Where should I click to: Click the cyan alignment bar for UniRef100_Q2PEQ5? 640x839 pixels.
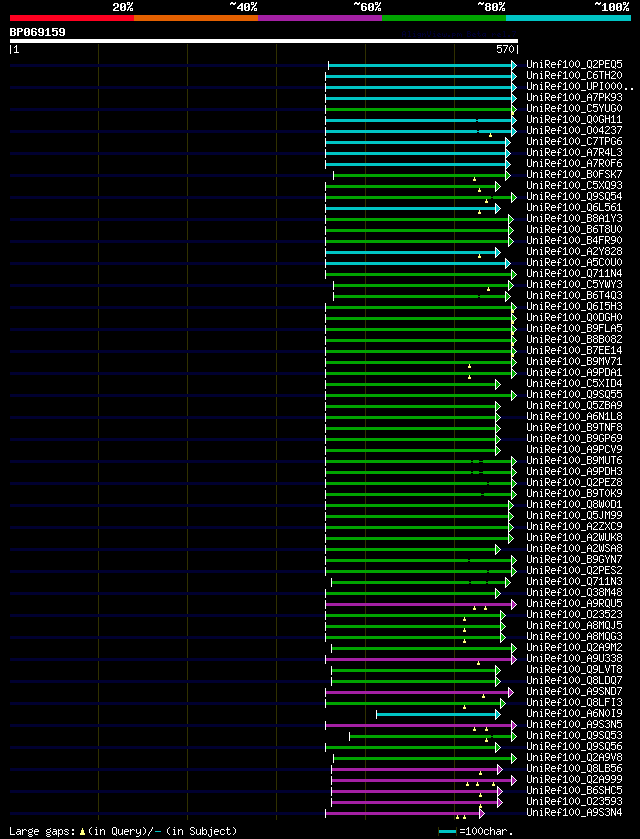[422, 65]
